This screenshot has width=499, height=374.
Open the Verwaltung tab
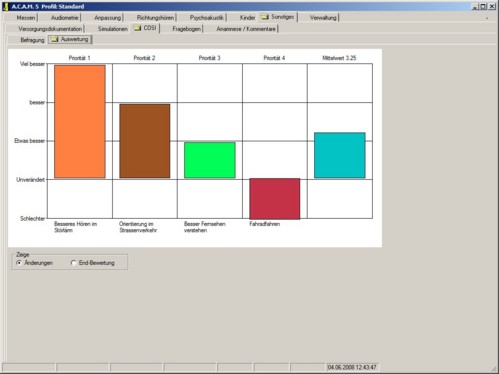323,18
